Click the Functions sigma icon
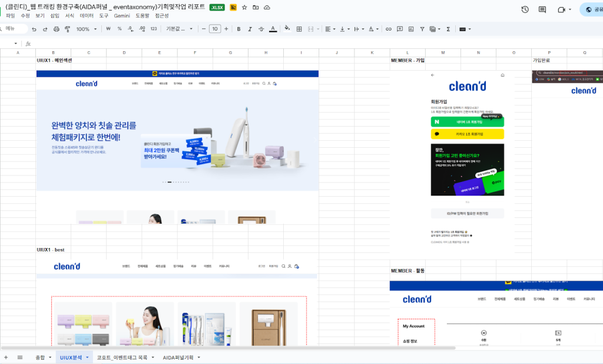603x364 pixels. (x=448, y=29)
